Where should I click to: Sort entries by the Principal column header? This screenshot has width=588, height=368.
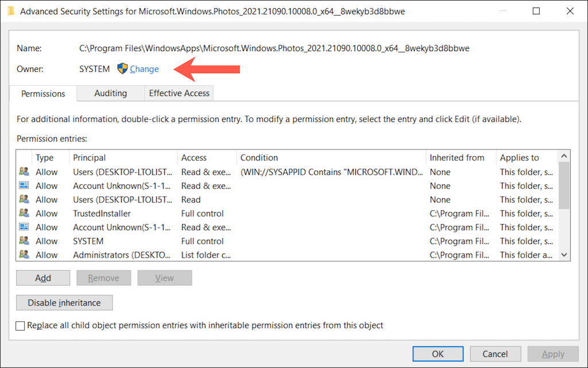pyautogui.click(x=90, y=158)
